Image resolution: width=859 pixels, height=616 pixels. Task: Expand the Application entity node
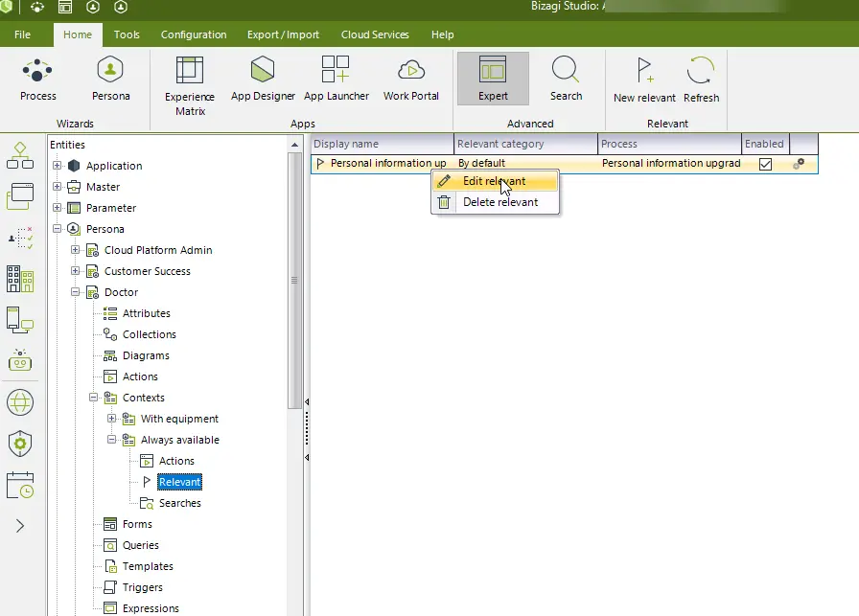point(57,166)
